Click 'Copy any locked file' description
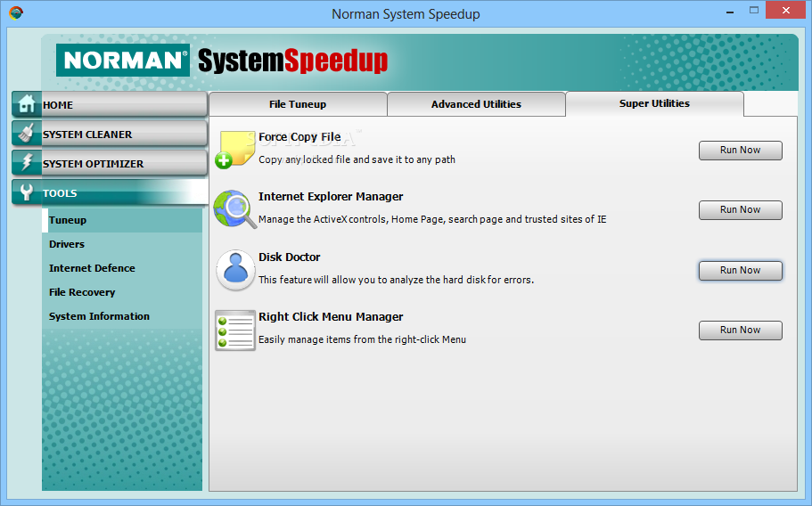Viewport: 812px width, 506px height. pos(357,159)
